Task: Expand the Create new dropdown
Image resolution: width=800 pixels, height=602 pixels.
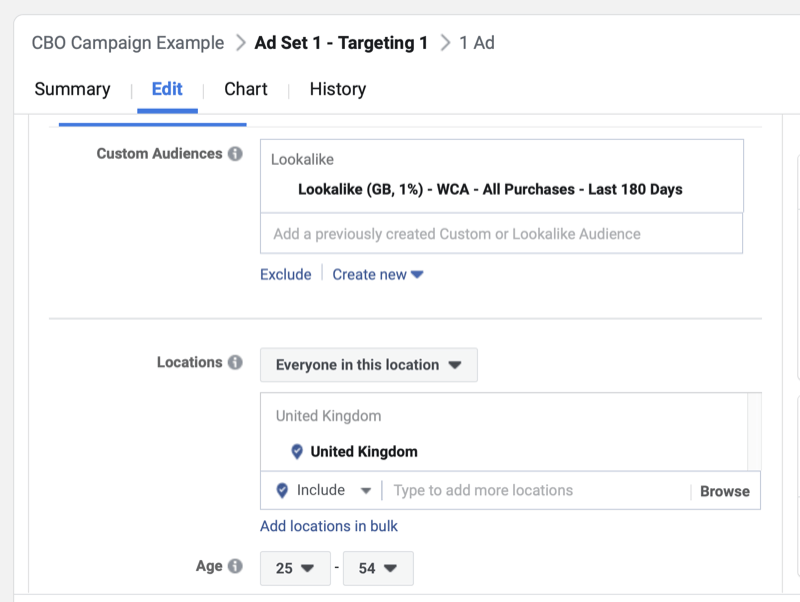Action: pos(378,273)
